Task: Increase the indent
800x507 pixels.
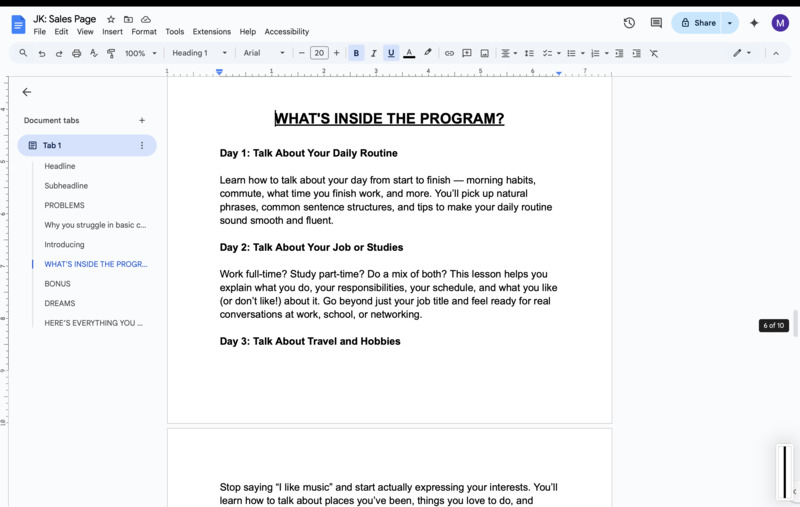Action: (x=637, y=53)
